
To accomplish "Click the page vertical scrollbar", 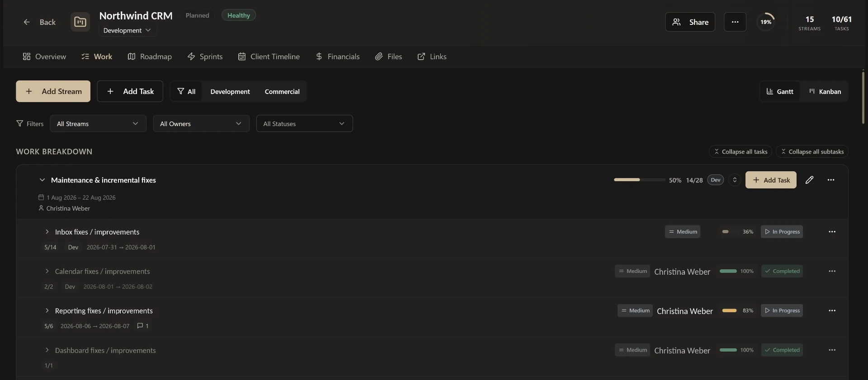I will point(863,97).
